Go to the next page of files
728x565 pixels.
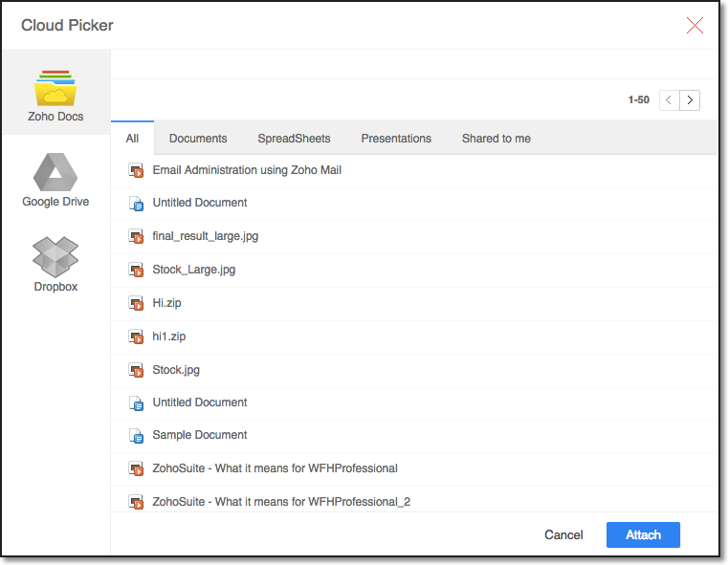pos(690,100)
